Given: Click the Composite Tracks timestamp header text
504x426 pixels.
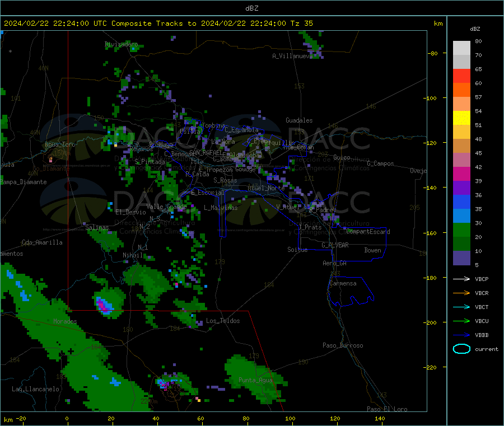Looking at the screenshot, I should click(x=158, y=24).
